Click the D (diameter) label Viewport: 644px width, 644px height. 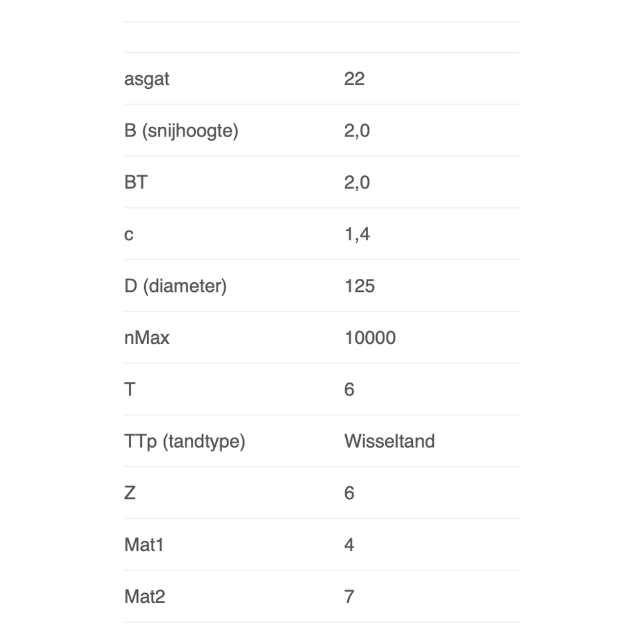click(x=175, y=286)
